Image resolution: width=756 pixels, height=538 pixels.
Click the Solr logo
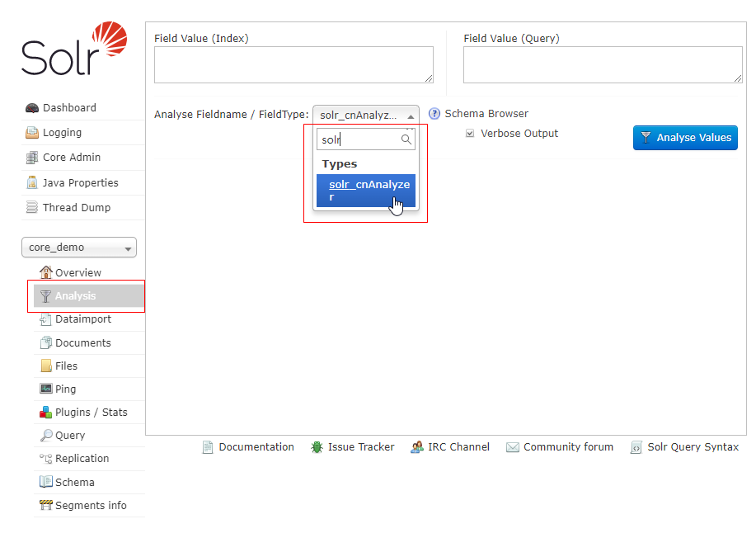click(75, 48)
